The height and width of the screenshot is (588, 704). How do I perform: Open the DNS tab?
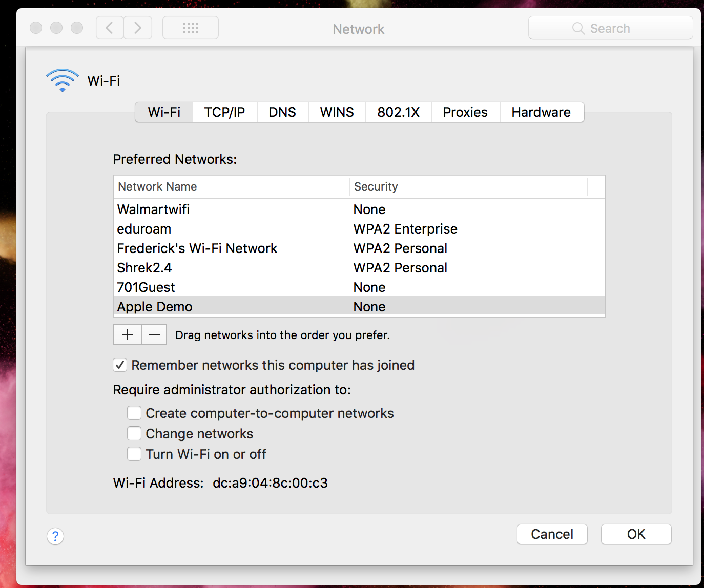pos(282,112)
